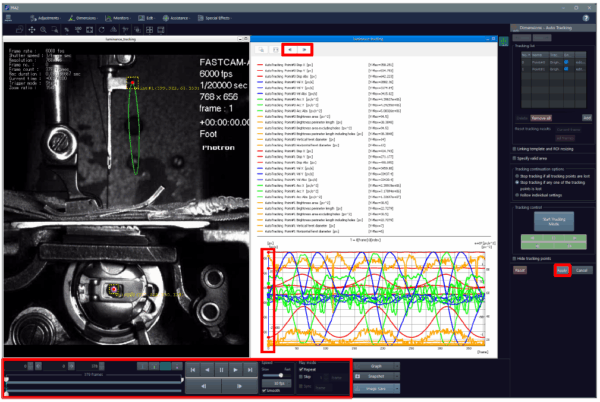Toggle Specify valid area checkbox

coord(514,157)
